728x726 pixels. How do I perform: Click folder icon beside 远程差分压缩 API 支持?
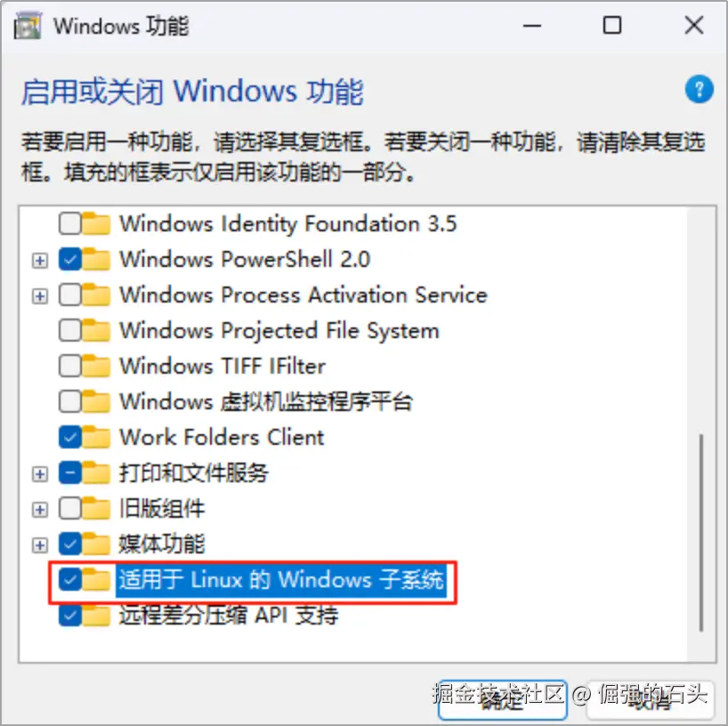(x=97, y=616)
